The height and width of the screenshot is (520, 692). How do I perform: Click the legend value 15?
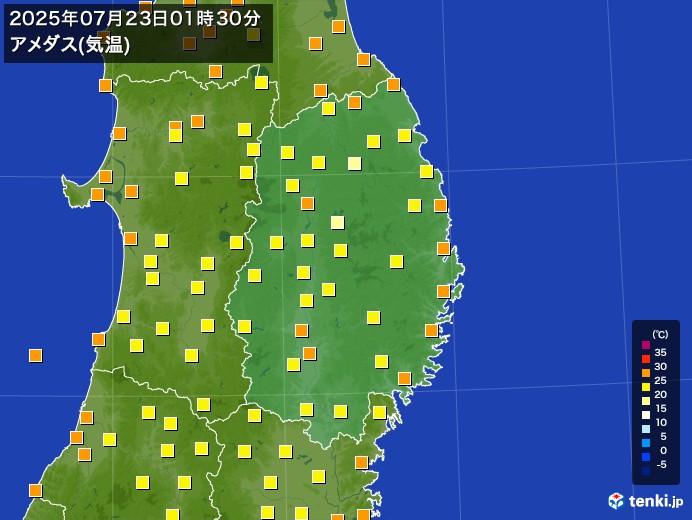point(660,408)
